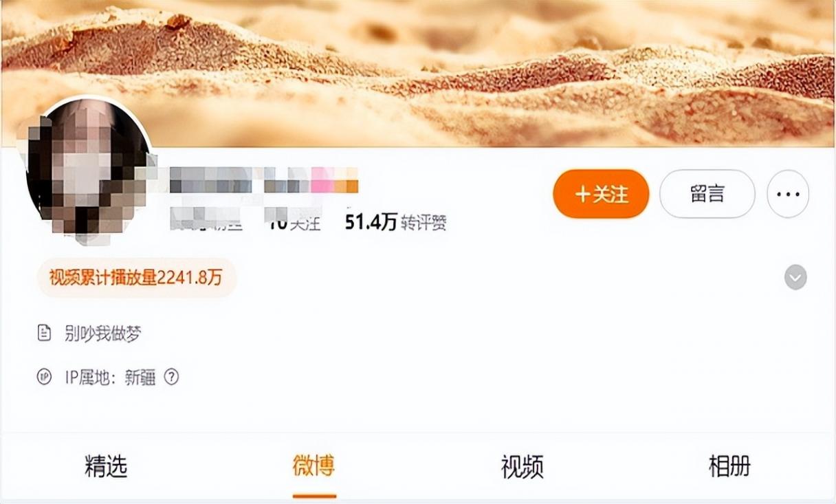Image resolution: width=836 pixels, height=504 pixels.
Task: Click the 视频累计播放量2241.8万 badge
Action: point(136,278)
